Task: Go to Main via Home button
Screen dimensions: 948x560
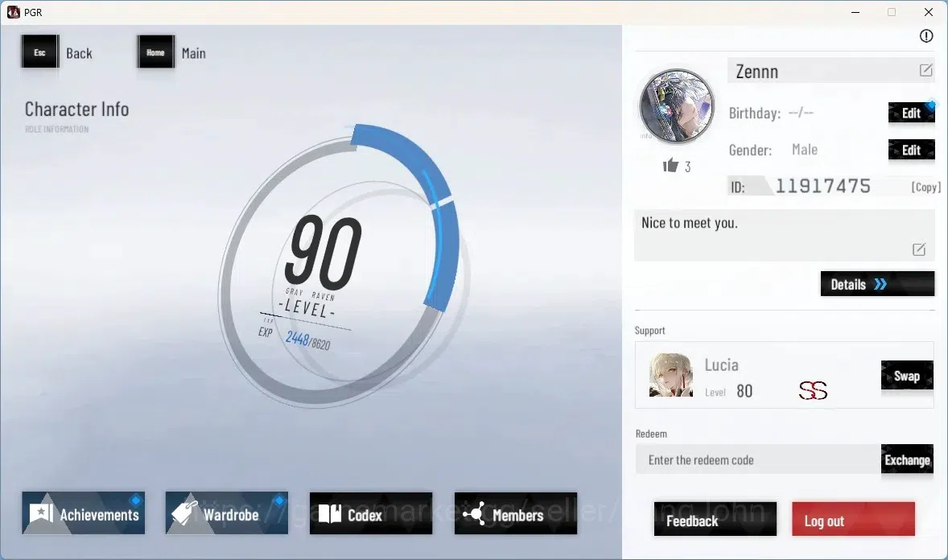Action: tap(173, 52)
